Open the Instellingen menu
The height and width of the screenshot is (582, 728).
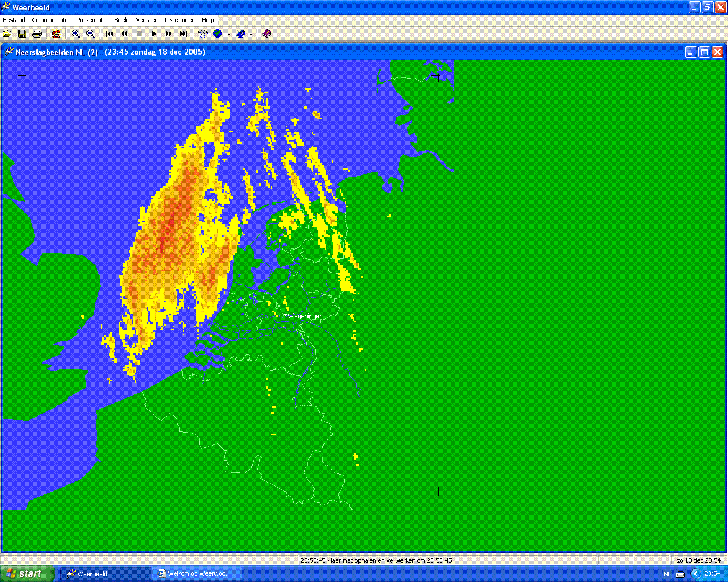tap(180, 20)
